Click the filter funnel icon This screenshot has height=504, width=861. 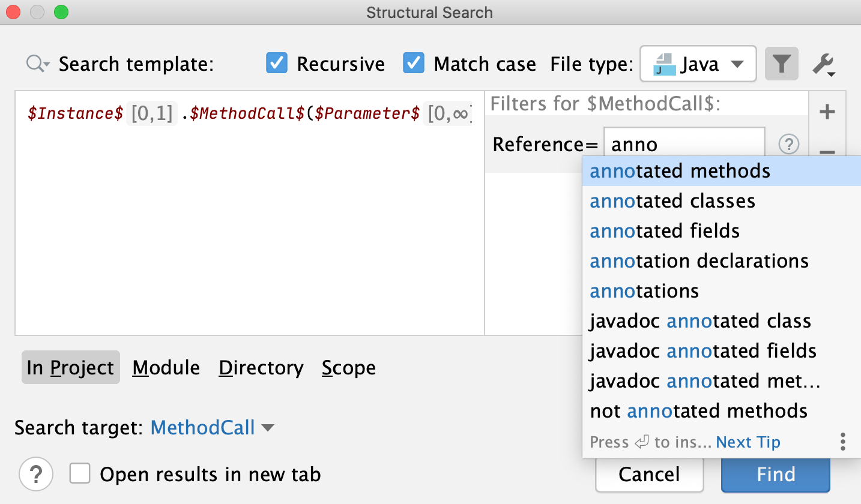[781, 64]
